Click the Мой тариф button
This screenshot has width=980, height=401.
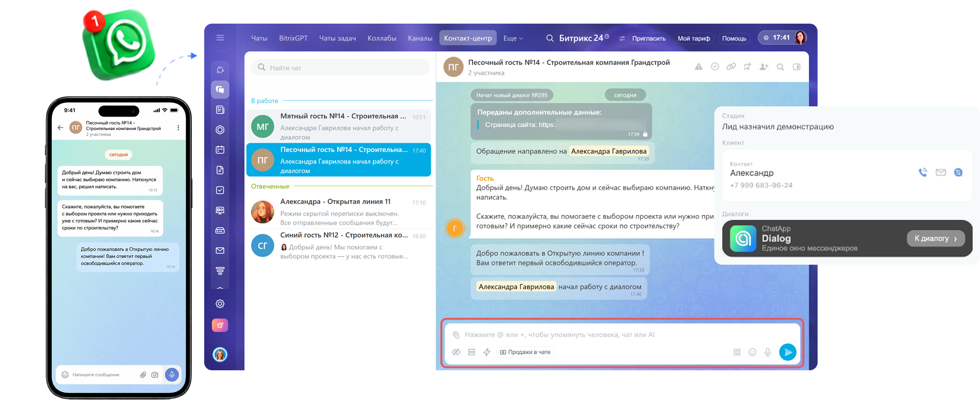click(694, 38)
